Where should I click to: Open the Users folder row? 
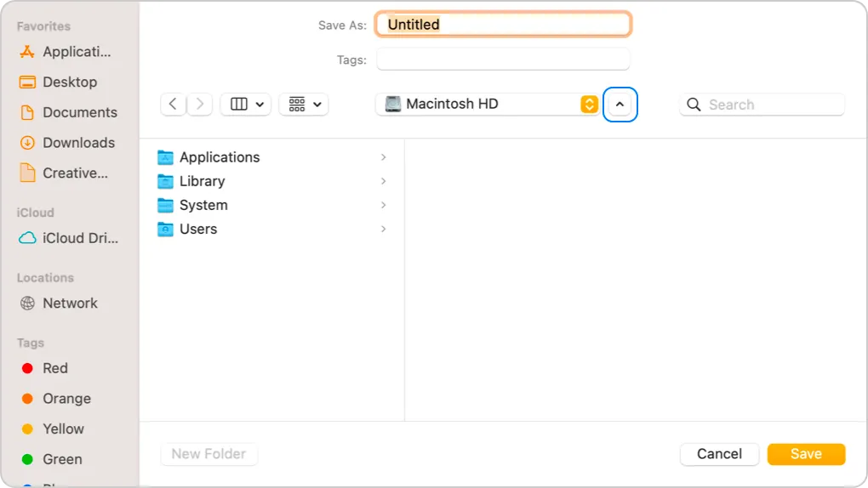[x=198, y=229]
